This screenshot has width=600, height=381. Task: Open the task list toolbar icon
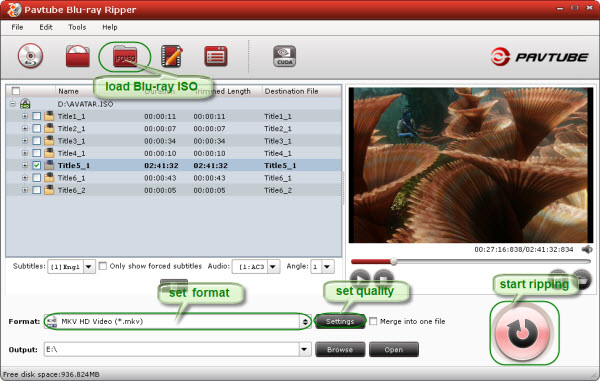tap(216, 56)
